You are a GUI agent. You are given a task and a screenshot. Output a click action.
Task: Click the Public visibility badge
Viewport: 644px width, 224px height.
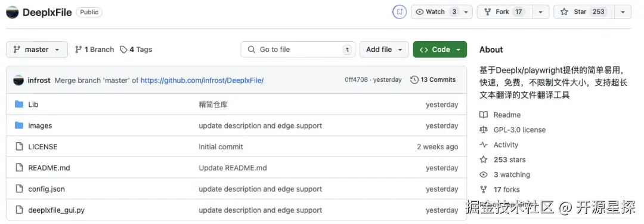[89, 13]
